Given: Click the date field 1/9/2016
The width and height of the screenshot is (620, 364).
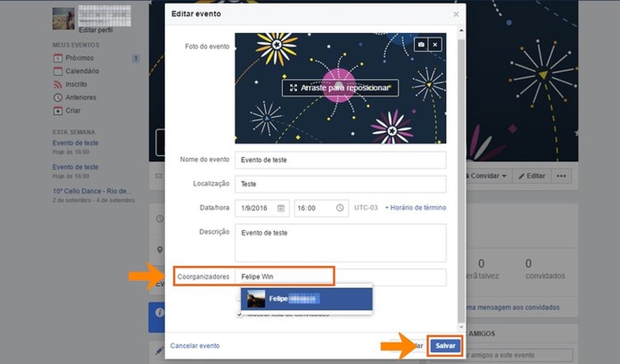Looking at the screenshot, I should coord(262,208).
